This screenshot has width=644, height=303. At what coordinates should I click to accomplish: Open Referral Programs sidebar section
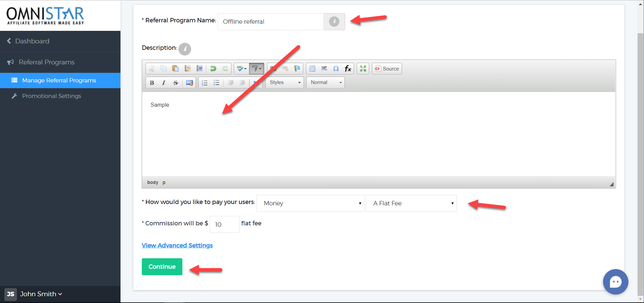60,62
